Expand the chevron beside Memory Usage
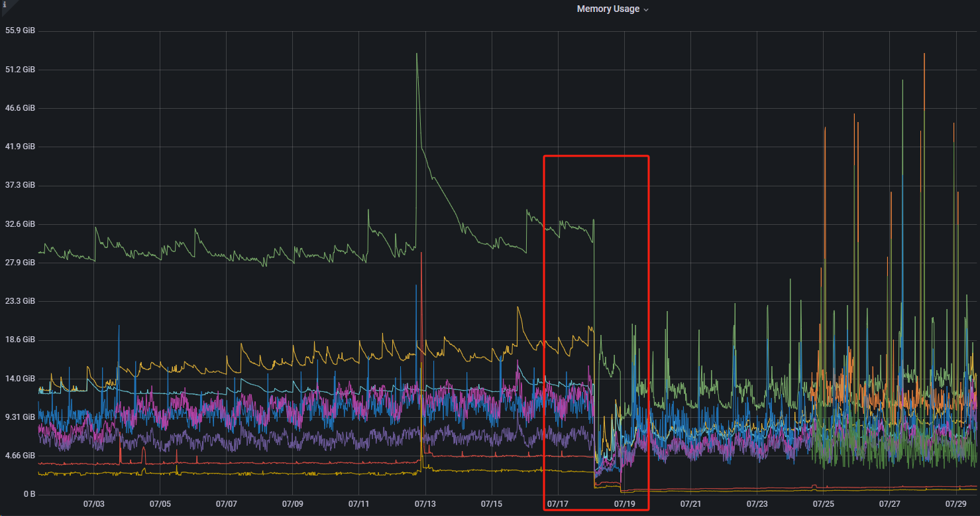This screenshot has width=980, height=516. [646, 10]
